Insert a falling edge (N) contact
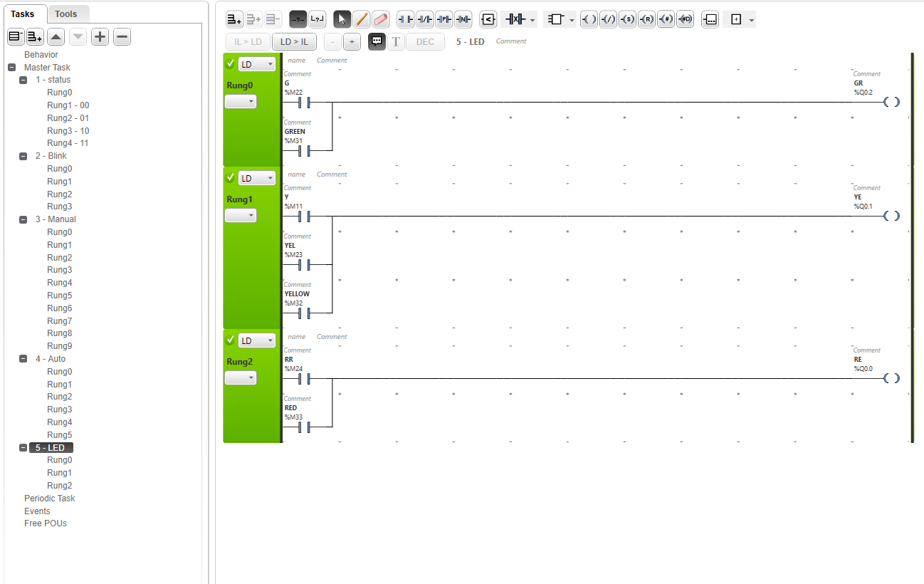 (463, 19)
